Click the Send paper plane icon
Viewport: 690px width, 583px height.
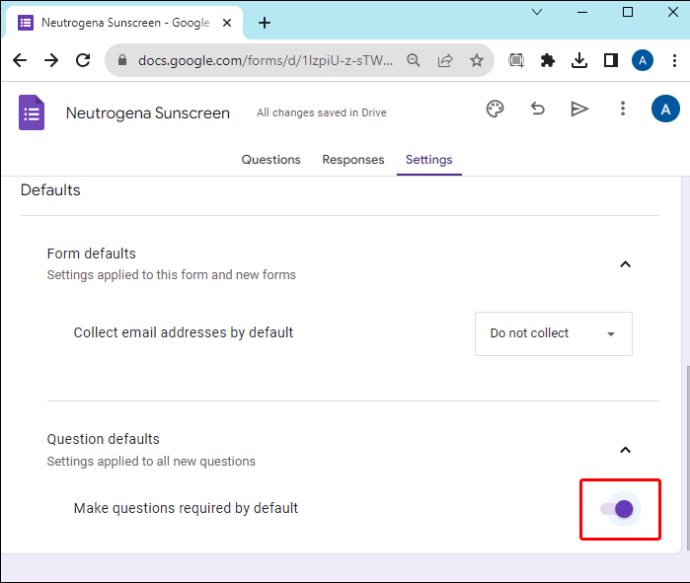click(579, 109)
